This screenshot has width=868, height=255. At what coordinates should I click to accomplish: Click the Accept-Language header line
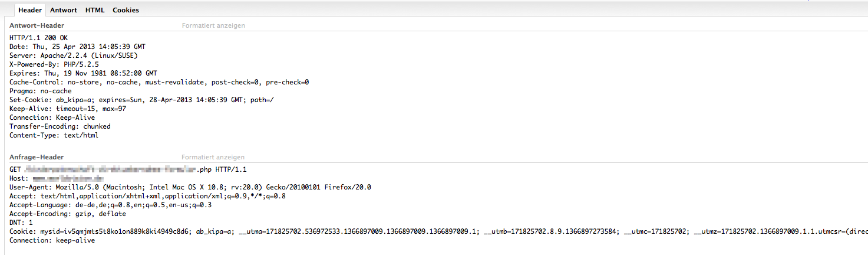pyautogui.click(x=110, y=205)
